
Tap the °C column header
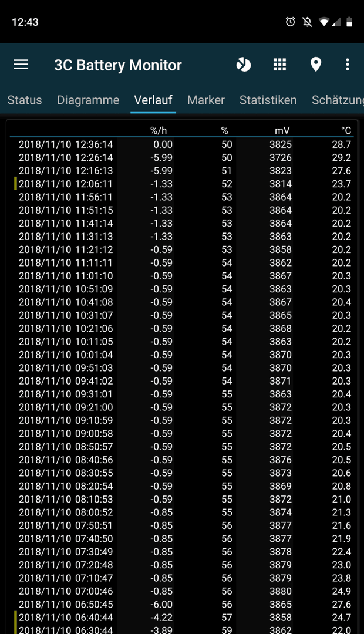tap(346, 130)
